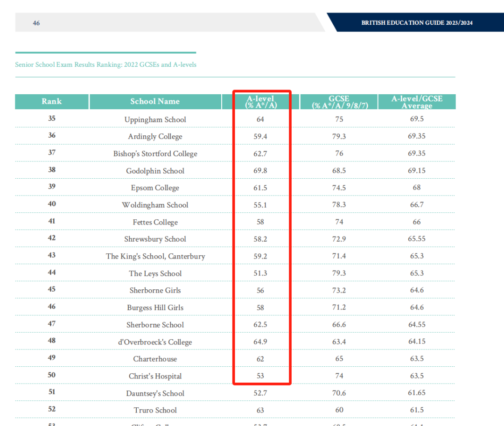Image resolution: width=504 pixels, height=426 pixels.
Task: Click Sherborne School GCSE value 66.6
Action: (339, 325)
